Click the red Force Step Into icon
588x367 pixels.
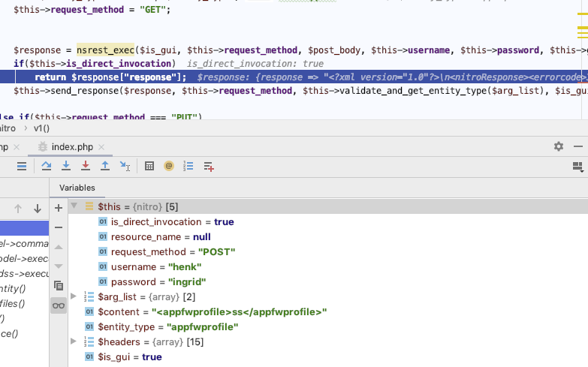(86, 166)
